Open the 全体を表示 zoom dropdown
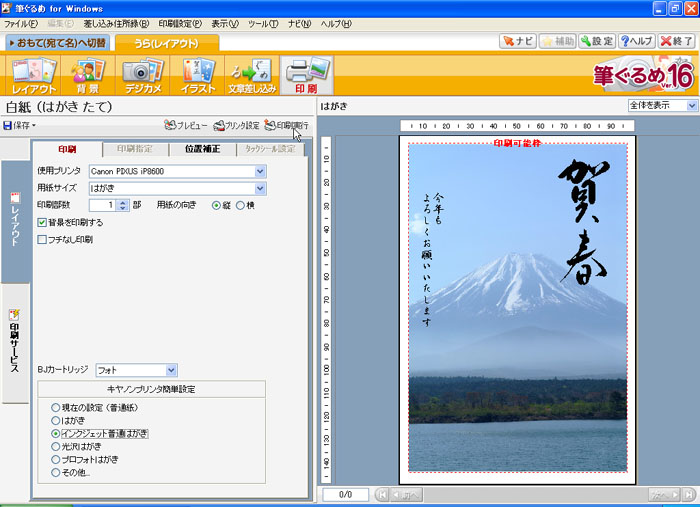This screenshot has width=700, height=507. (x=691, y=105)
